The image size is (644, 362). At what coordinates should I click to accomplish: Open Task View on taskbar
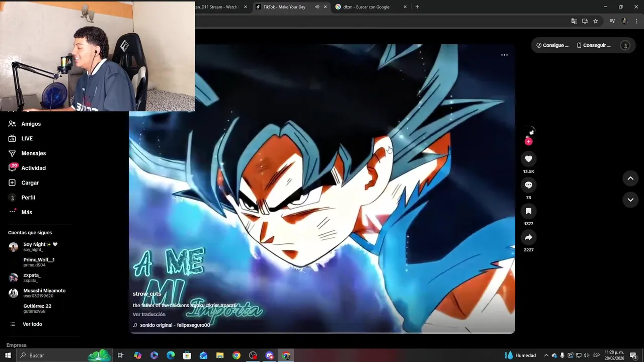pyautogui.click(x=121, y=355)
